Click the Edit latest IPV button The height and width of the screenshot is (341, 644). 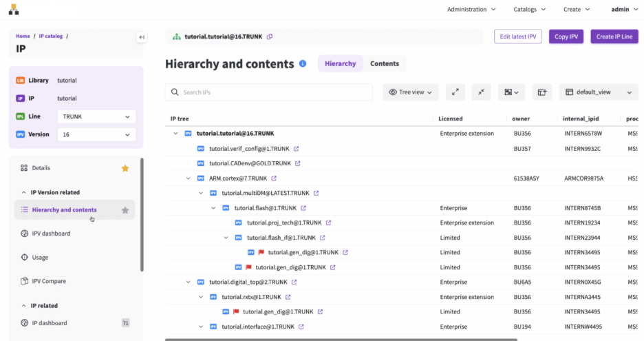pos(518,37)
